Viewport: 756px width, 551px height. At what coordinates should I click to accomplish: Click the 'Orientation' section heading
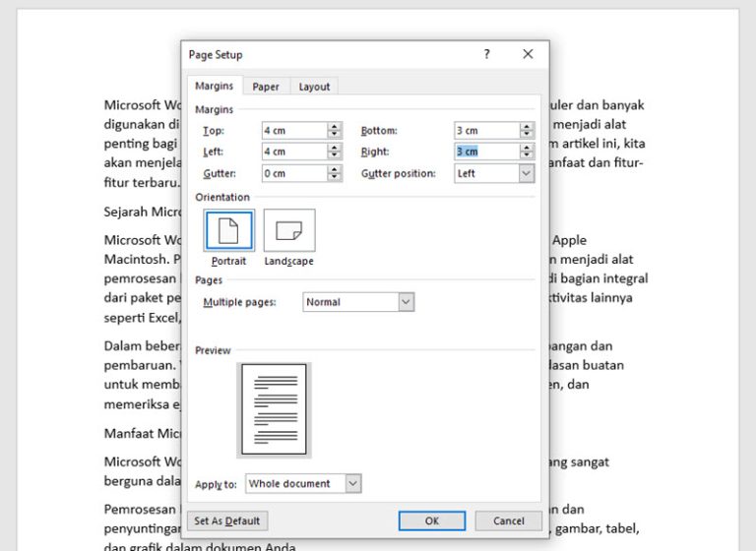222,197
